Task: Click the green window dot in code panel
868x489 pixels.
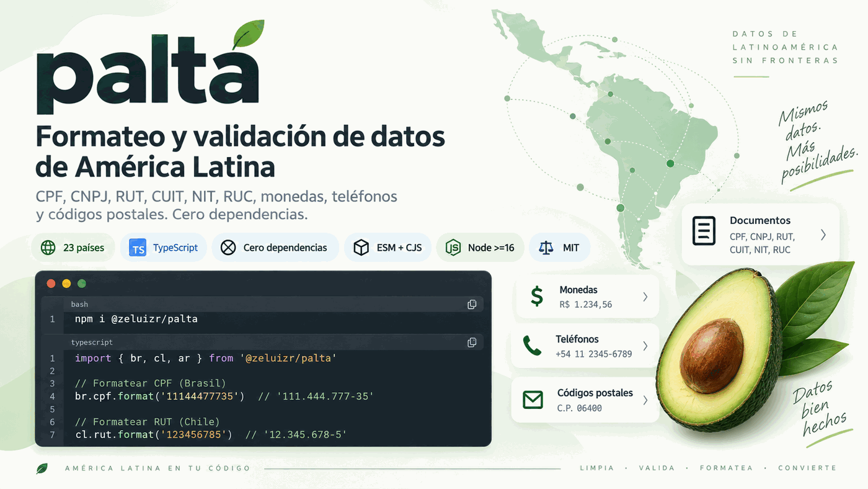Action: pyautogui.click(x=81, y=284)
